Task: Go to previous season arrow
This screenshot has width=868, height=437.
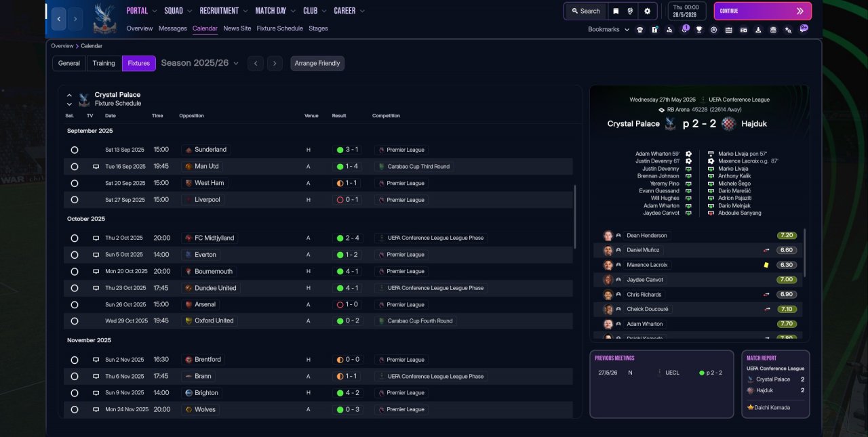Action: 255,63
